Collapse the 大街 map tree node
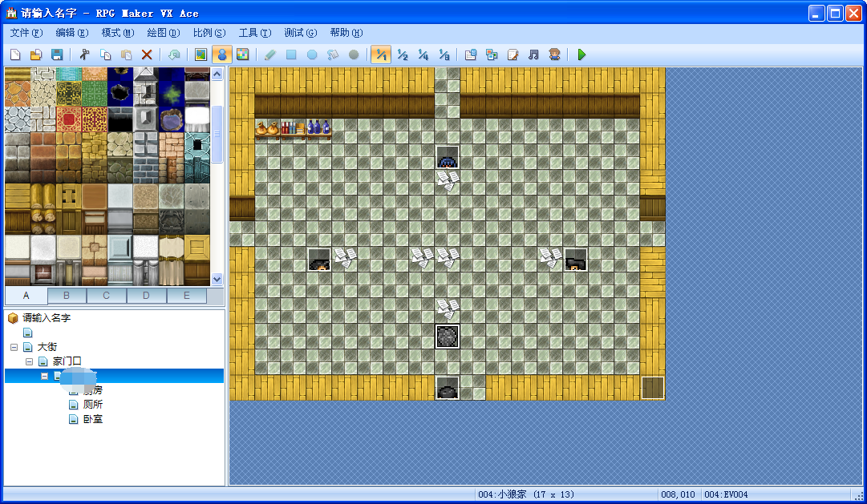The width and height of the screenshot is (867, 504). click(14, 347)
